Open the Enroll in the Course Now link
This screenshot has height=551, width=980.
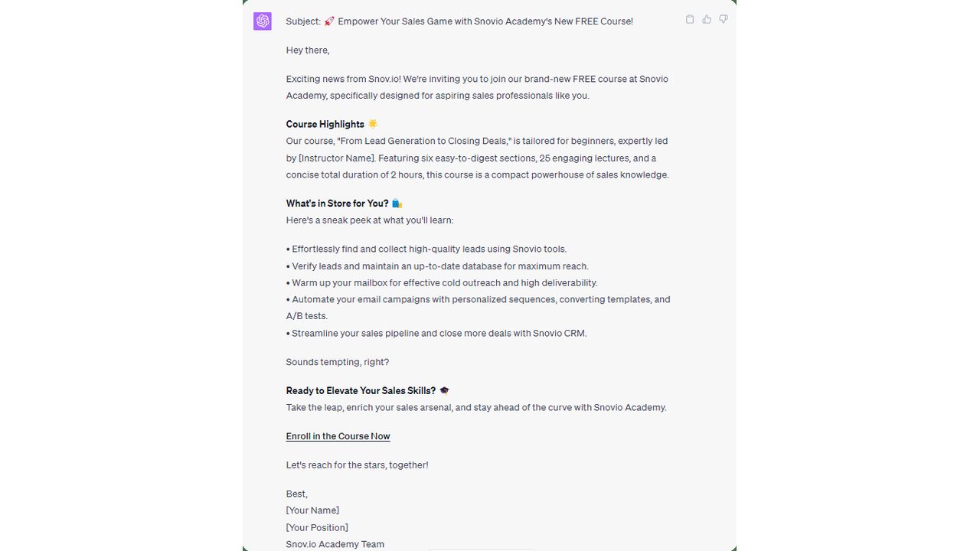[338, 436]
